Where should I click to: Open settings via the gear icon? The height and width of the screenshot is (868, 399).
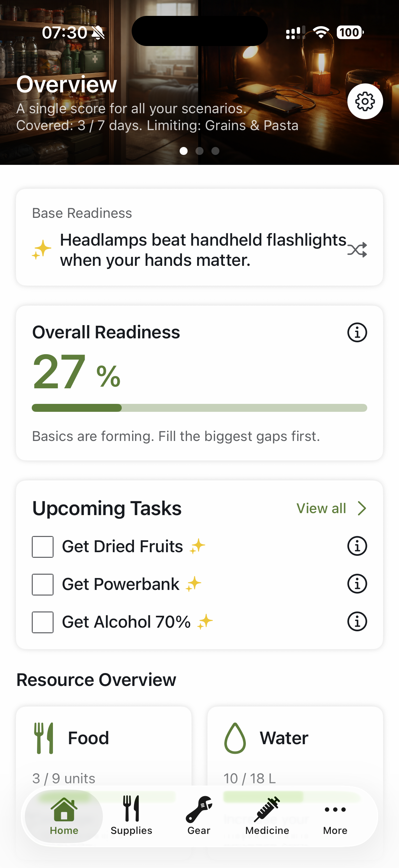(x=365, y=101)
